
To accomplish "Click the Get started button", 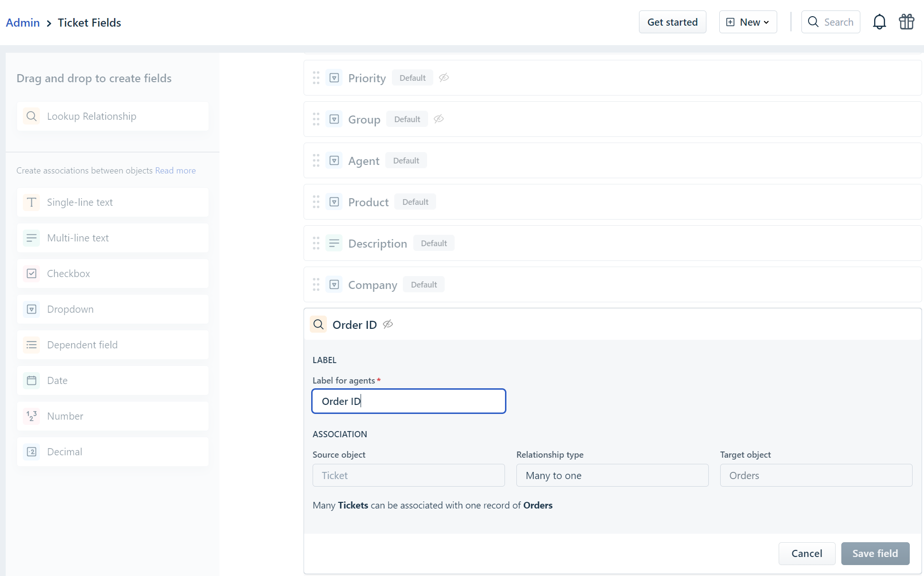I will tap(672, 22).
